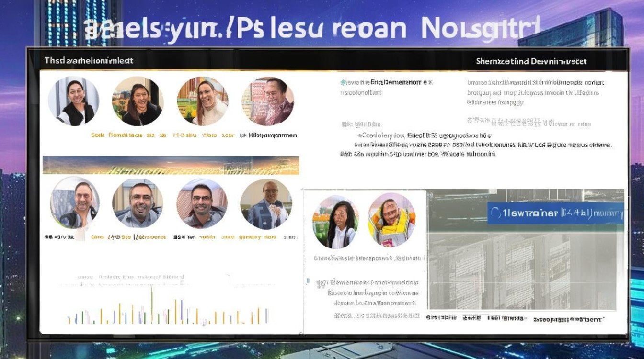Image resolution: width=644 pixels, height=359 pixels.
Task: Click the avatar of woman in black top
Action: pos(73,101)
